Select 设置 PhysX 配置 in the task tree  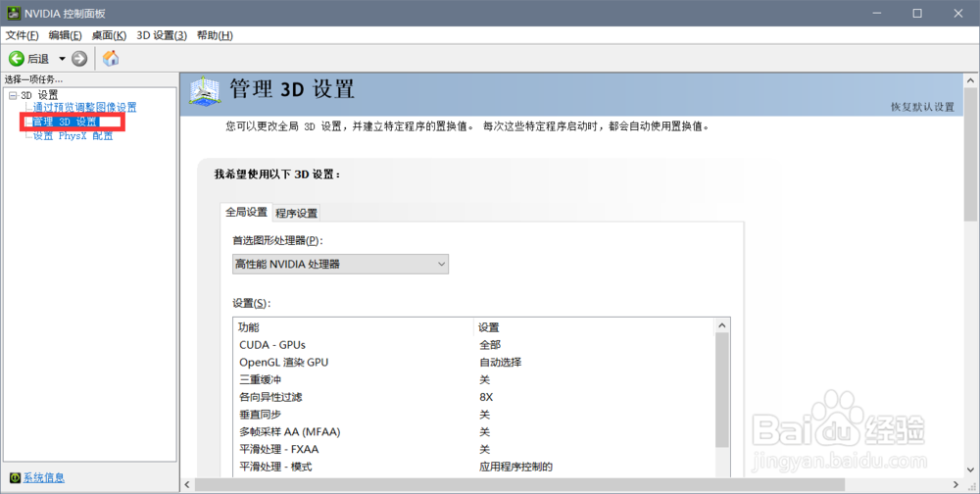click(x=73, y=135)
